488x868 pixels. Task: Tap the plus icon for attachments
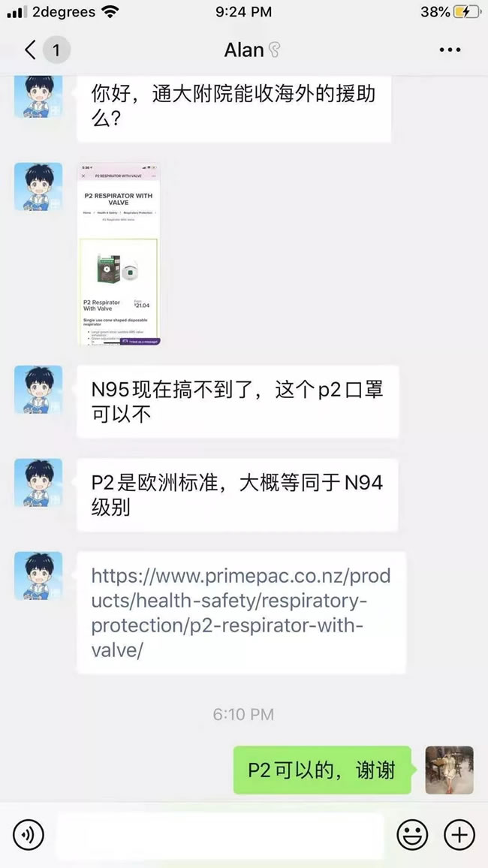(459, 834)
